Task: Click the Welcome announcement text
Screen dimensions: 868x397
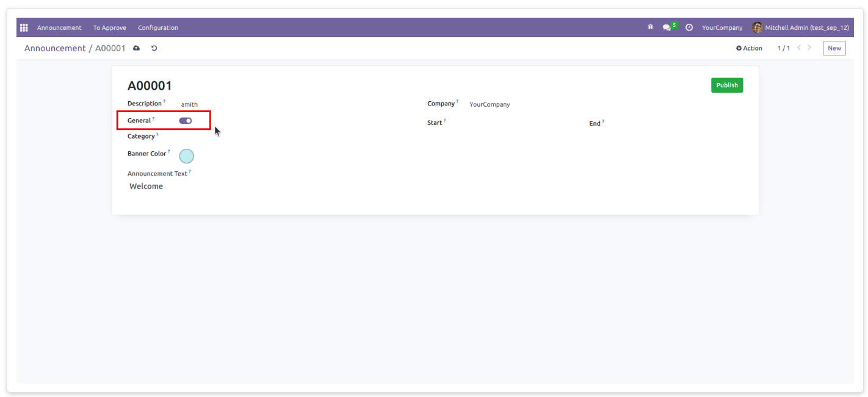Action: (x=146, y=187)
